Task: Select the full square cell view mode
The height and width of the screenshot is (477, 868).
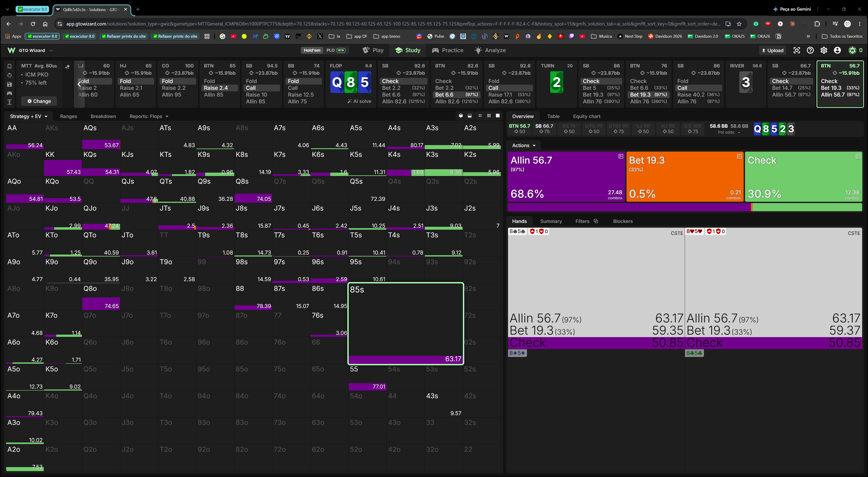Action: tap(498, 116)
